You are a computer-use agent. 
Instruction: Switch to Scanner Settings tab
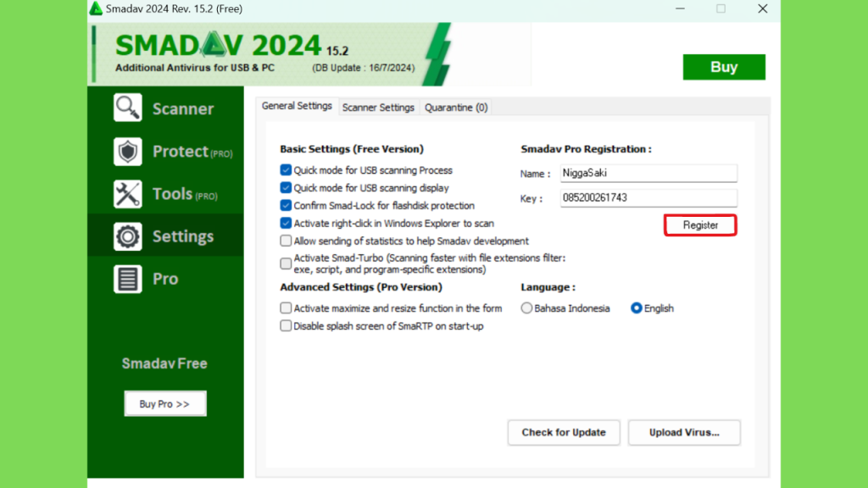tap(378, 108)
